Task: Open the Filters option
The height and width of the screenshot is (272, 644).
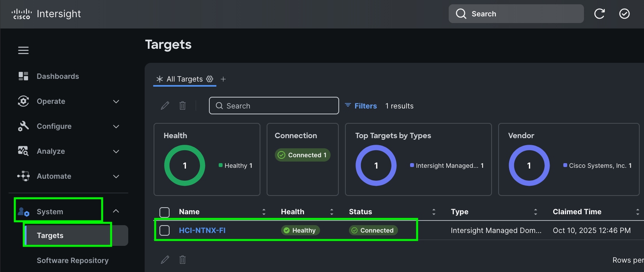Action: click(361, 106)
